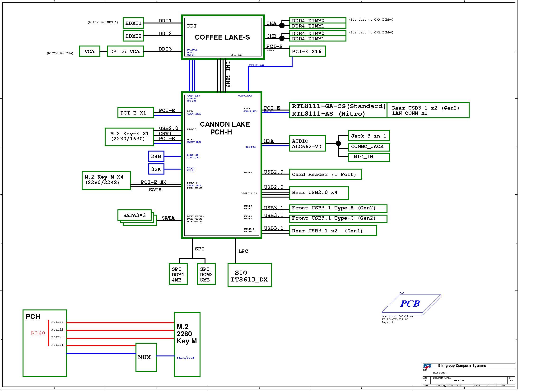Click the PCB size 200*321mm text
The height and width of the screenshot is (392, 555).
click(397, 316)
